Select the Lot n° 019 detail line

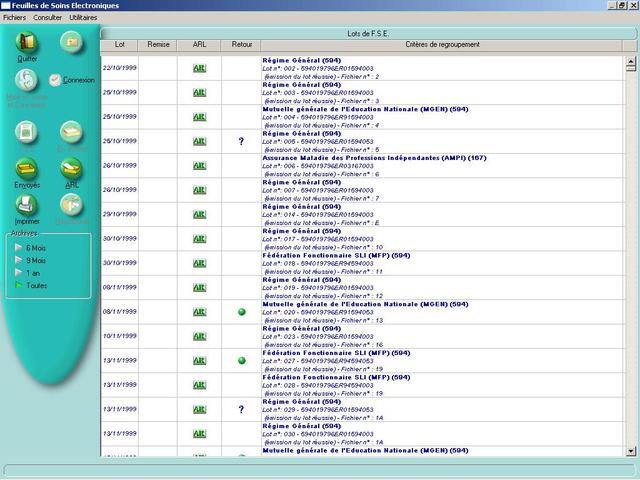pyautogui.click(x=318, y=288)
